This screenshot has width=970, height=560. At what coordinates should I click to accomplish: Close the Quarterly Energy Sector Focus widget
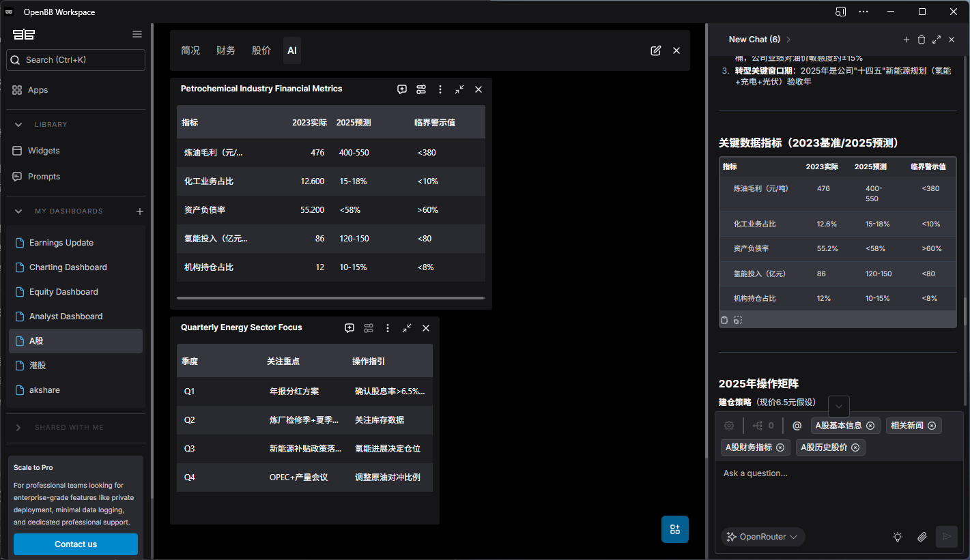coord(426,328)
